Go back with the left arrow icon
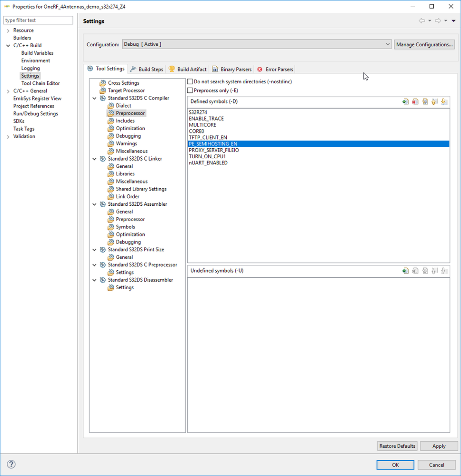 click(x=422, y=20)
